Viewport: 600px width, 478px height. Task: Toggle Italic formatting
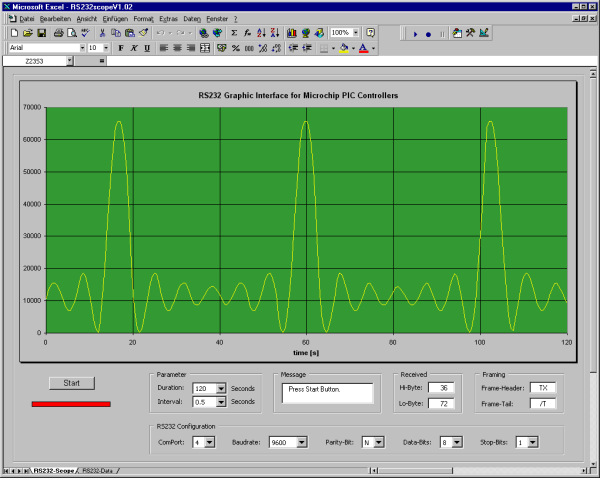(134, 47)
